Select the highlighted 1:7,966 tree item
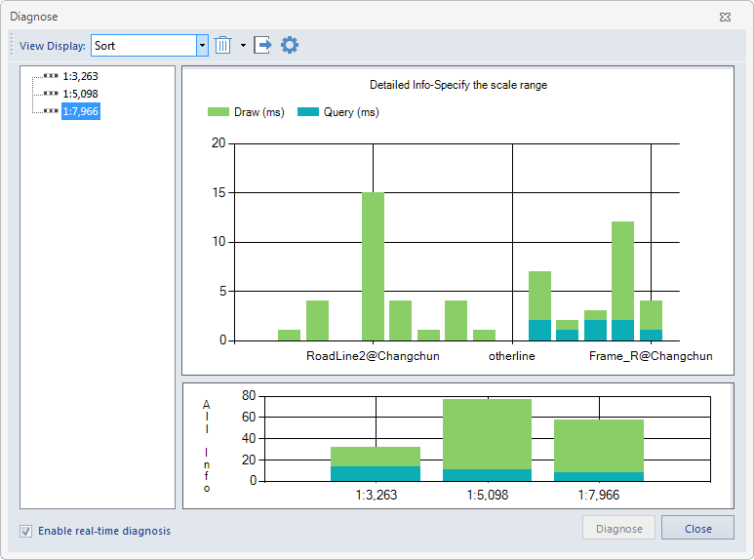 80,111
